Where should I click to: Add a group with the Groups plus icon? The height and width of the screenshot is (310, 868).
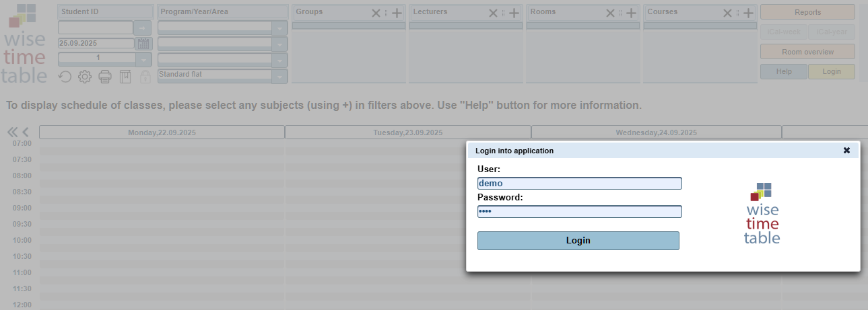point(397,13)
